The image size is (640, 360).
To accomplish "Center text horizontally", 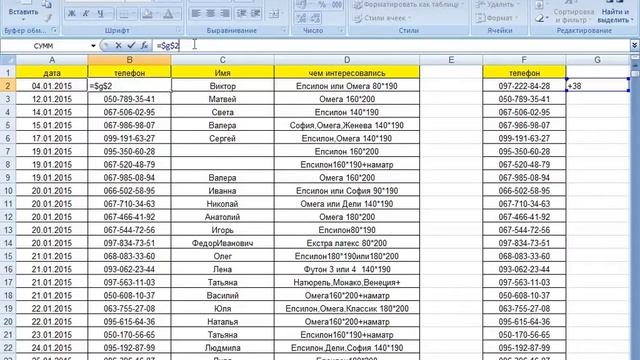I will [x=210, y=13].
